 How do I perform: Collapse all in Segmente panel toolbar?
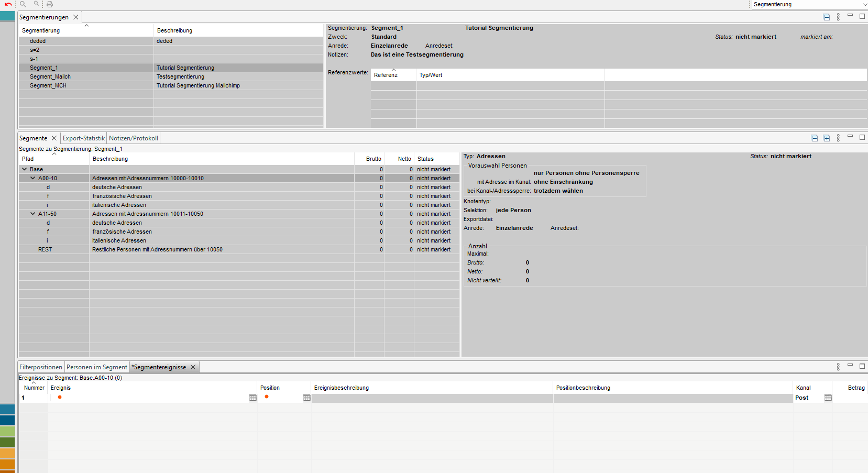click(814, 138)
